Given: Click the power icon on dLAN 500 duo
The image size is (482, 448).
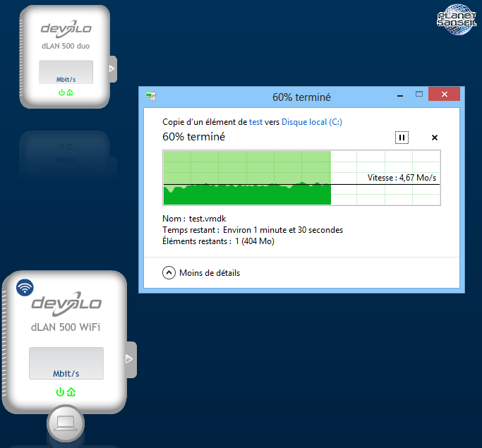Looking at the screenshot, I should pos(62,92).
